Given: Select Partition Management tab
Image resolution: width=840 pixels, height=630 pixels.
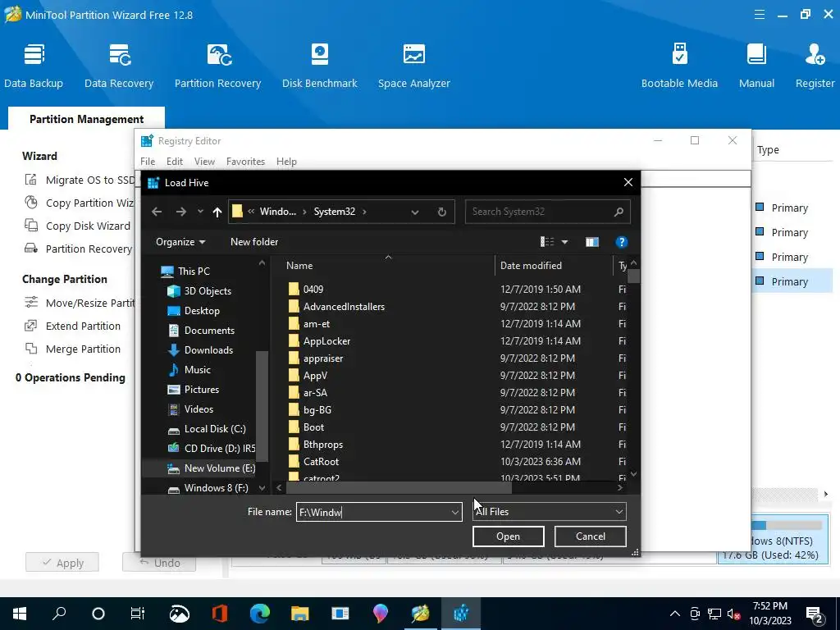Looking at the screenshot, I should point(86,119).
